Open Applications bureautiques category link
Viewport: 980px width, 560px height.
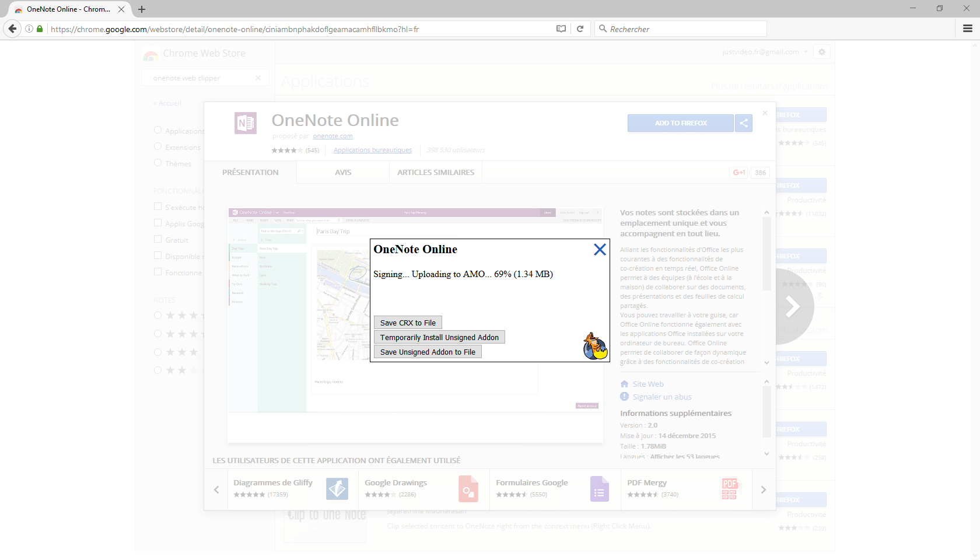pos(373,150)
